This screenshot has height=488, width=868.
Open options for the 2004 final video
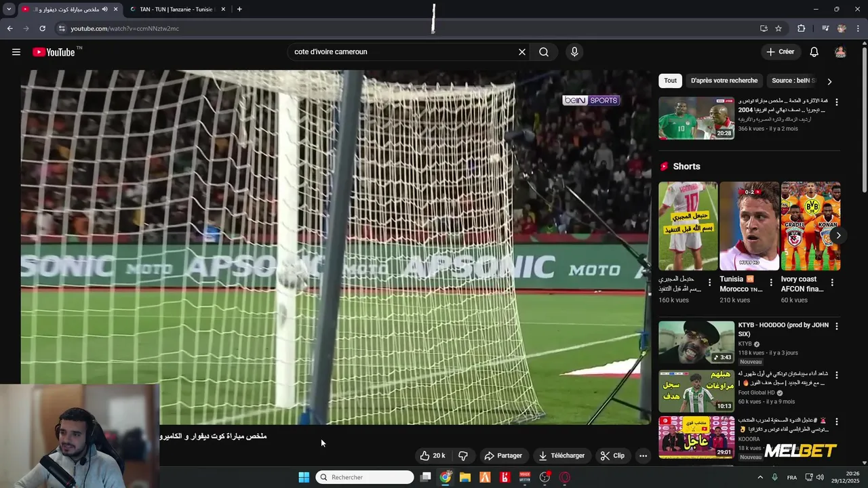(x=836, y=102)
